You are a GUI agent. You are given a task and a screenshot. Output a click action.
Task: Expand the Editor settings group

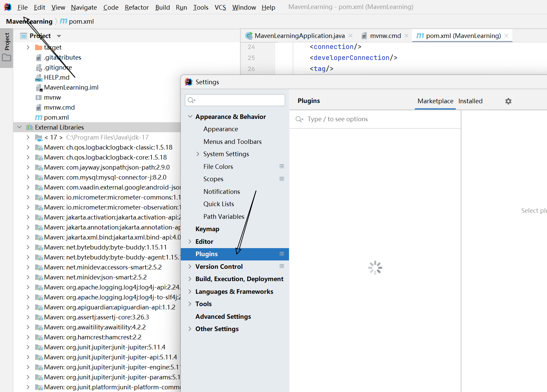point(190,241)
